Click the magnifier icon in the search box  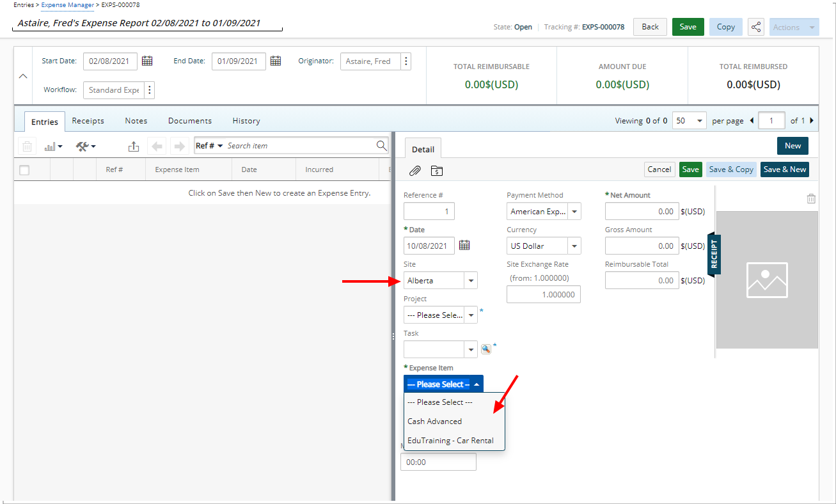click(381, 146)
